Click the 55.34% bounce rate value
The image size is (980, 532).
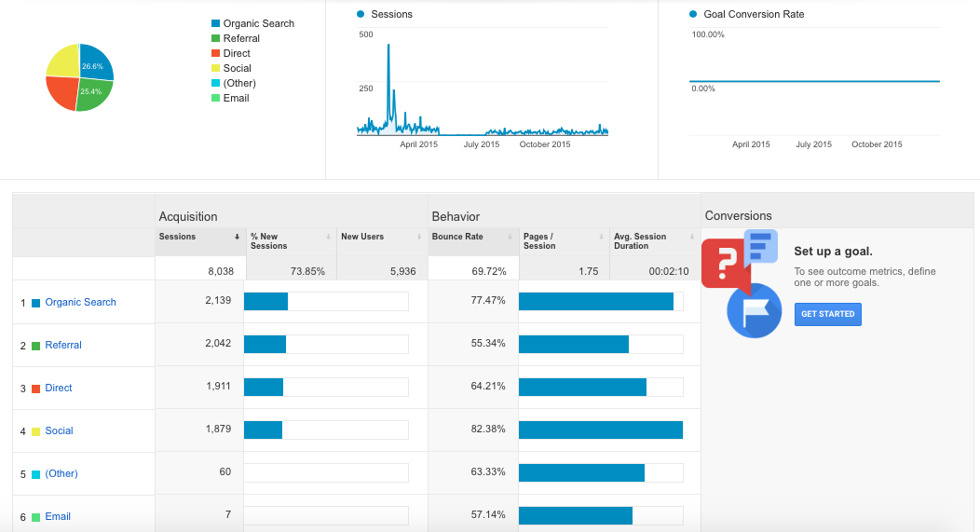click(x=488, y=343)
